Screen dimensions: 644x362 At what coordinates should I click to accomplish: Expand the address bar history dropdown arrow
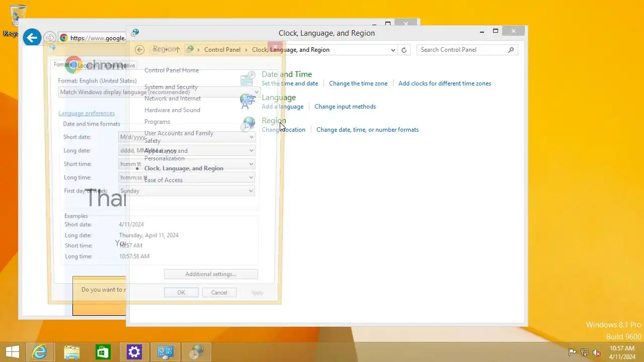393,50
